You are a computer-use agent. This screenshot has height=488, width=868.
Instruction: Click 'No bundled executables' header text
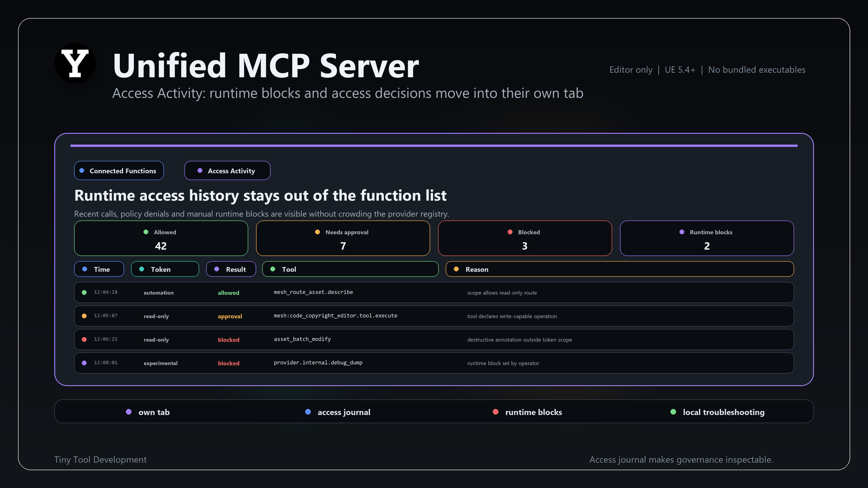coord(757,70)
